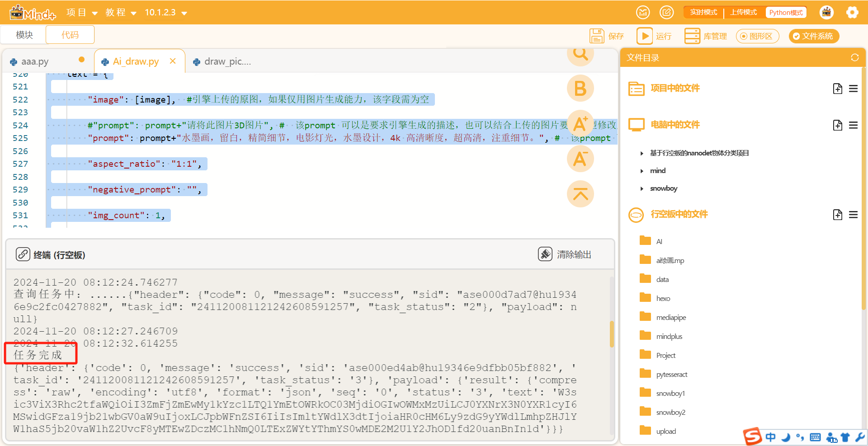Decrease font size with A- button
Screen dimensions: 868x446
[x=580, y=159]
